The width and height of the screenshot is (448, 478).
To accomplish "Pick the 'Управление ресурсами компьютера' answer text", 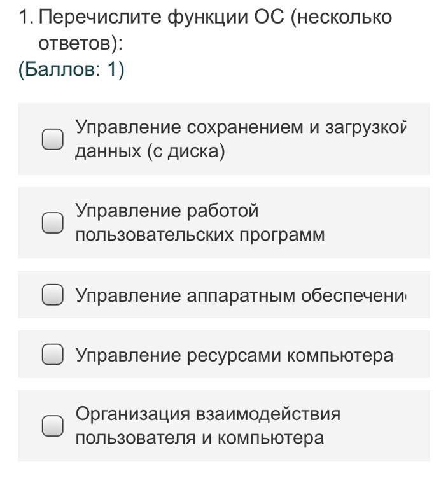I will click(234, 355).
